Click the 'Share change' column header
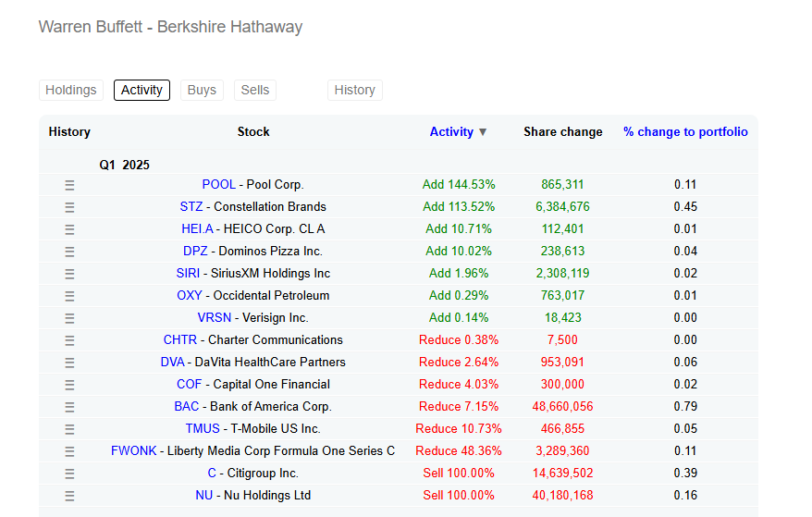Screen dimensions: 812x517 click(x=563, y=132)
